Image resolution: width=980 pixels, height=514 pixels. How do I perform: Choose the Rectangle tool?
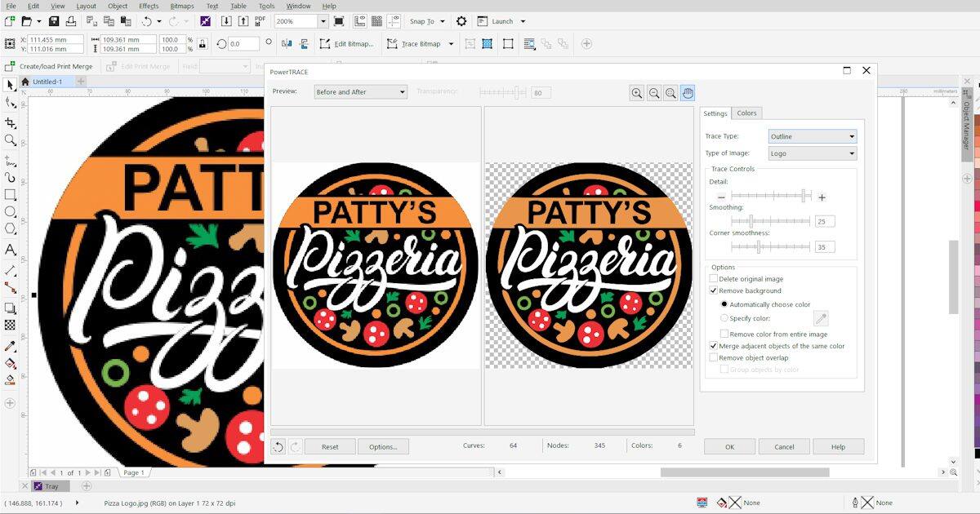point(11,194)
